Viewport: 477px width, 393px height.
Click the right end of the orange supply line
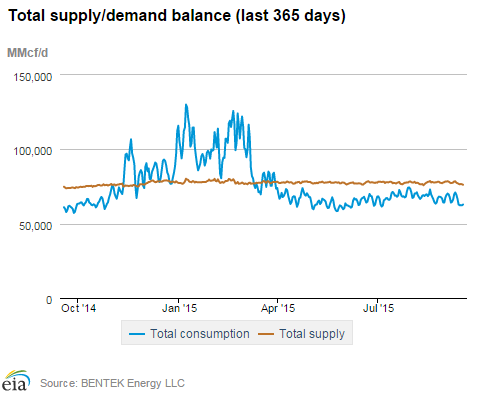tap(463, 185)
